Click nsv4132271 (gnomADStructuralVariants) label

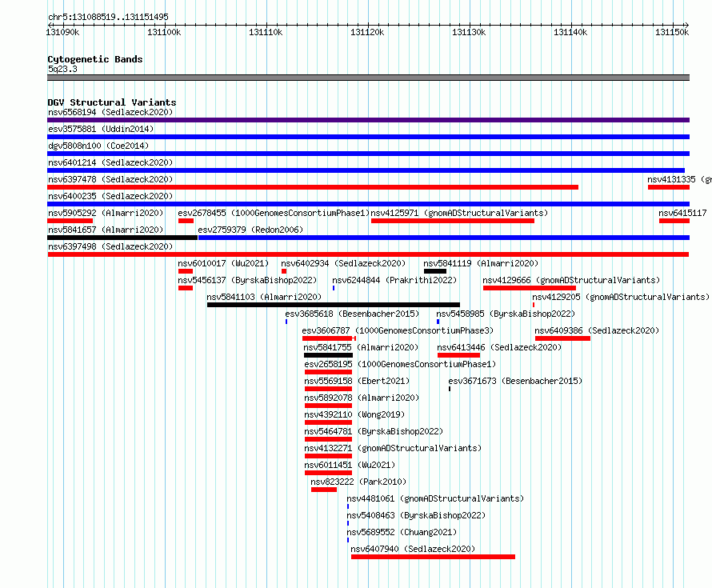(394, 448)
